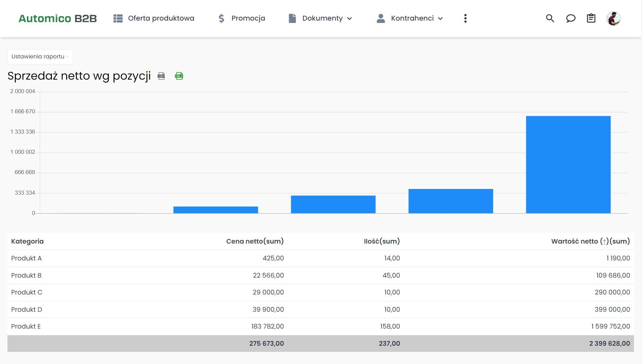Expand the Ustawienia raportu dropdown
Image resolution: width=642 pixels, height=364 pixels.
[40, 57]
